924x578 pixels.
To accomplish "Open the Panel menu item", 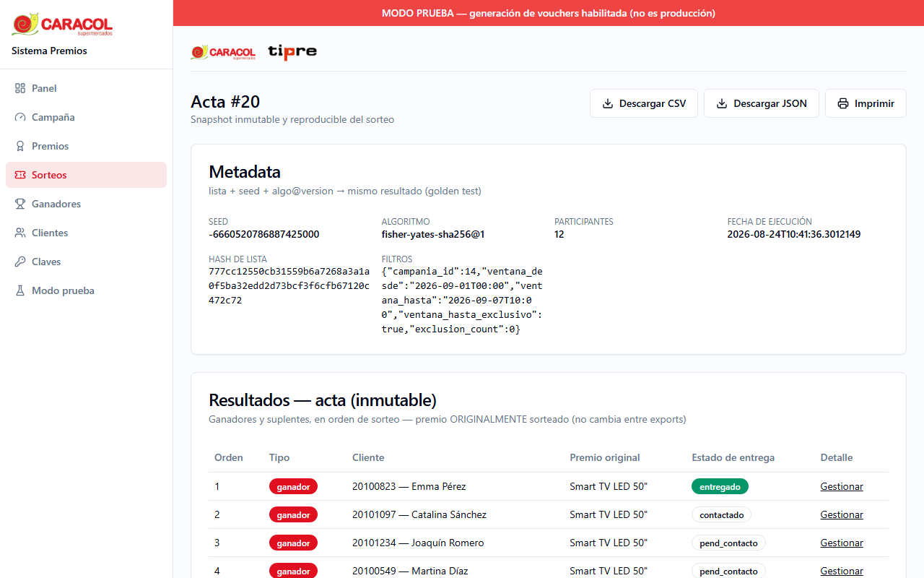I will [x=86, y=88].
